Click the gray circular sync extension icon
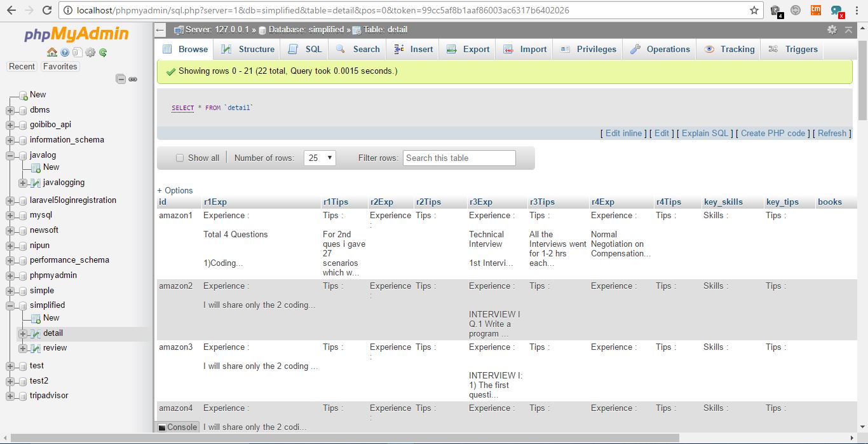 796,10
